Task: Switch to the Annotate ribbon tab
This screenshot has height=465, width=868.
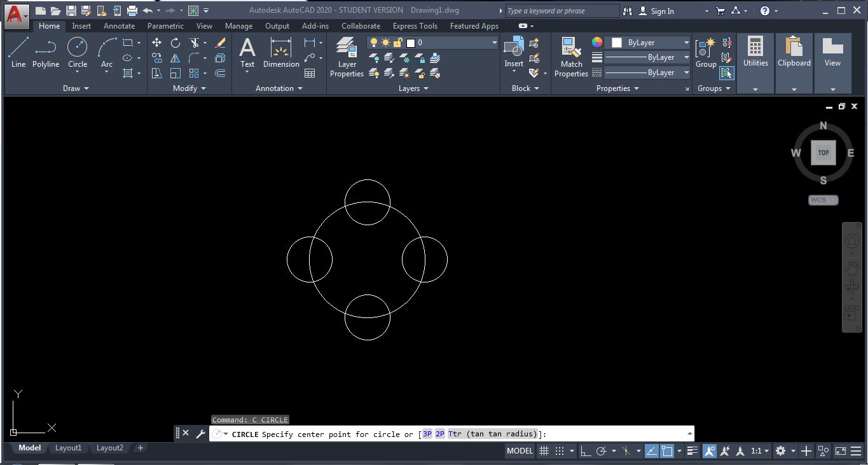Action: tap(119, 26)
